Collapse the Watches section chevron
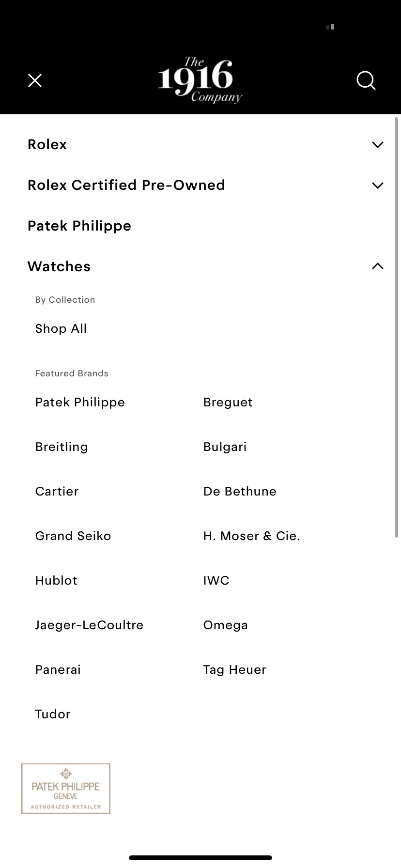This screenshot has width=401, height=868. tap(378, 266)
